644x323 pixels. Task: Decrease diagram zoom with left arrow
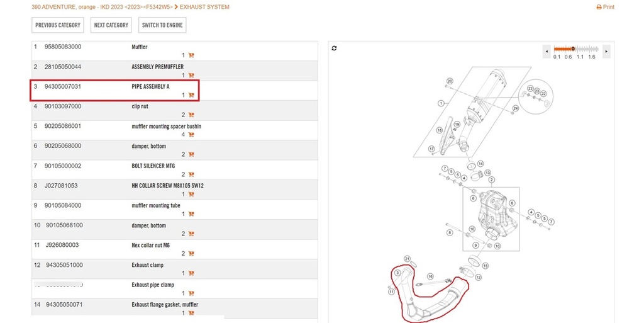547,52
